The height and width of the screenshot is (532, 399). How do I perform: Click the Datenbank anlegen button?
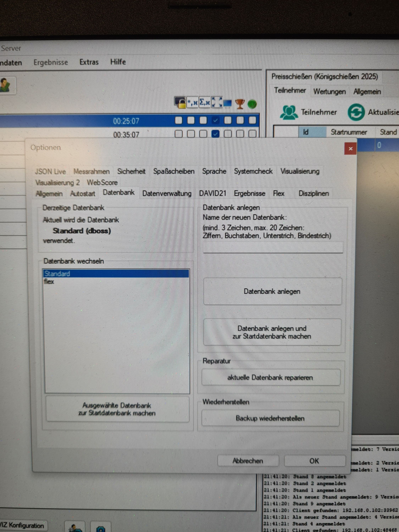coord(272,292)
